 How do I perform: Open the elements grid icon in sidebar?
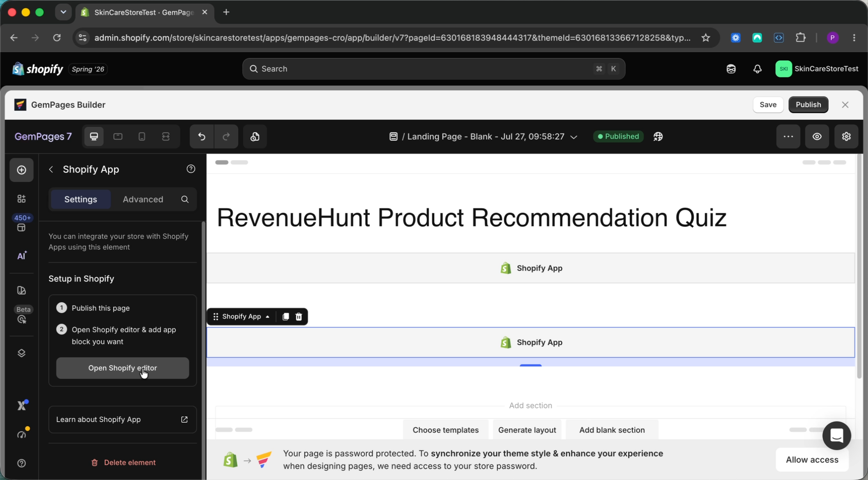21,199
